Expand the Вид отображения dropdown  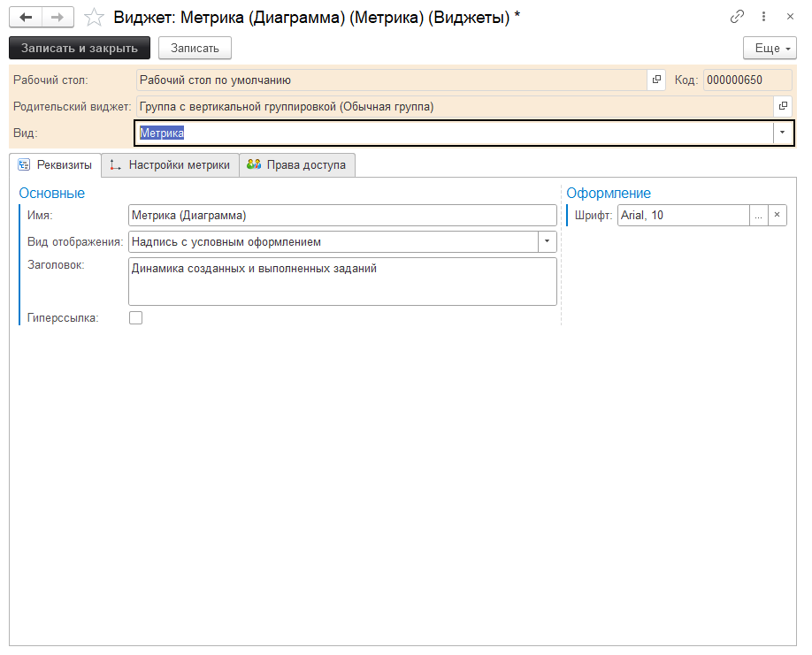547,242
